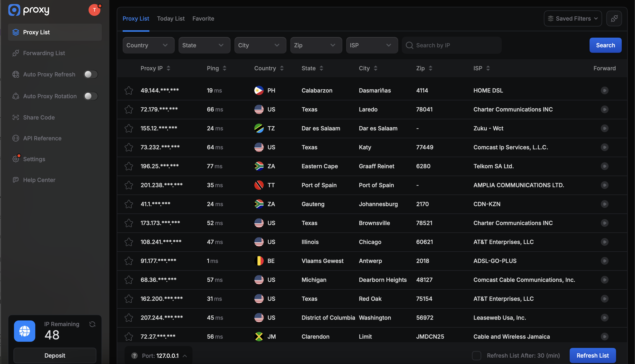Open the user avatar marked T
635x364 pixels.
[94, 10]
